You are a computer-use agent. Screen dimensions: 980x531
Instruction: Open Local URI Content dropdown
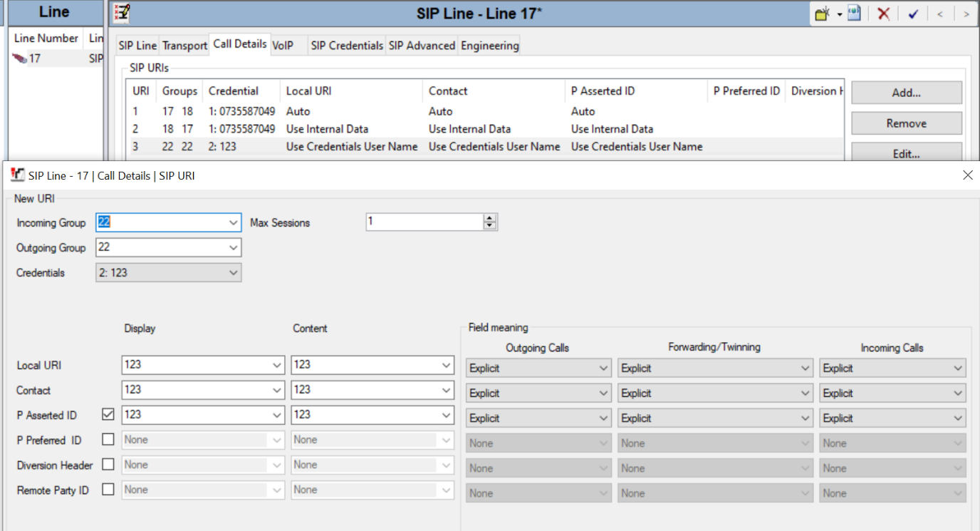coord(447,365)
